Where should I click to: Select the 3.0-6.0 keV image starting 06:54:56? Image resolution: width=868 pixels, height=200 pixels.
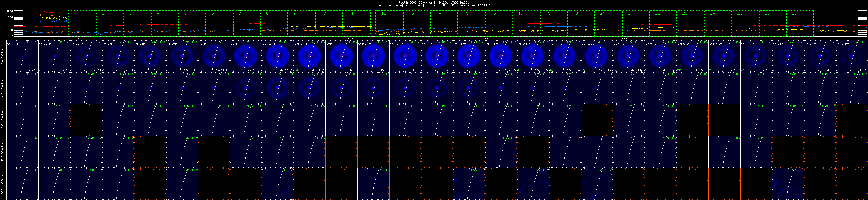661,56
